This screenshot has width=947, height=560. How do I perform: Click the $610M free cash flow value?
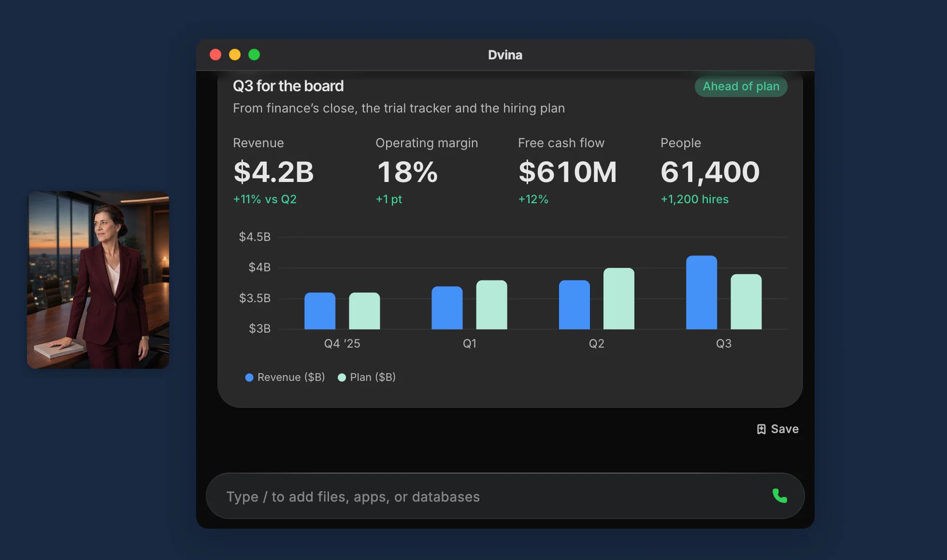point(568,172)
